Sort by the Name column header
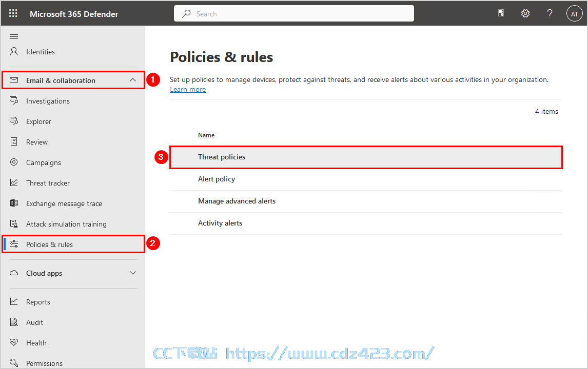Image resolution: width=588 pixels, height=369 pixels. tap(206, 135)
